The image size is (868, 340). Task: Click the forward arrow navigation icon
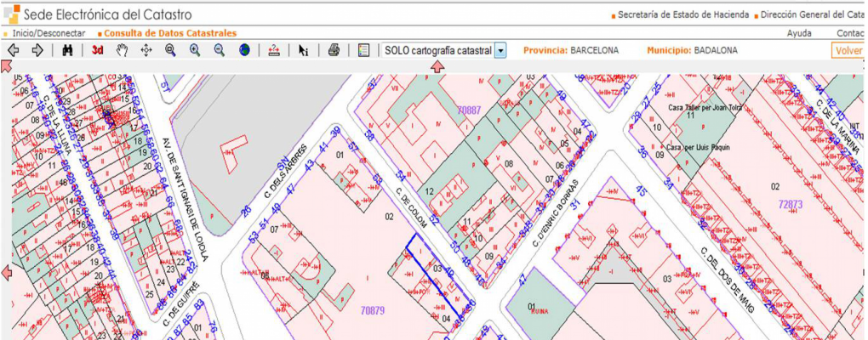(37, 50)
